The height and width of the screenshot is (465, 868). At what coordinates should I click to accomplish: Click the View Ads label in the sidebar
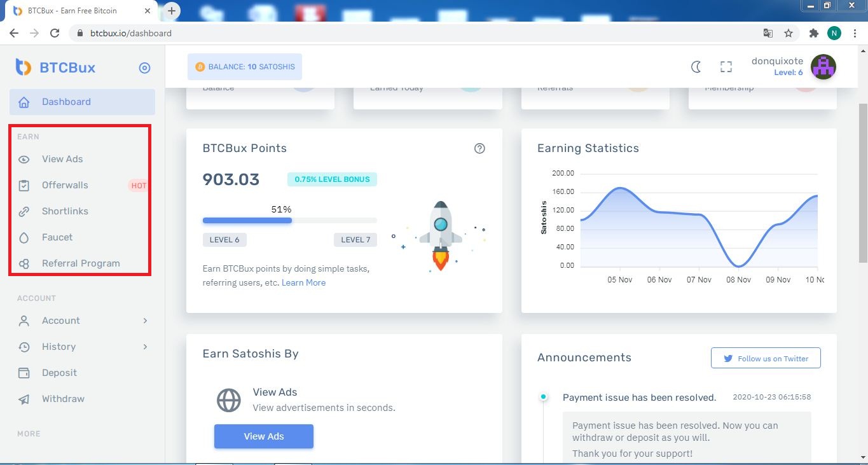tap(62, 159)
